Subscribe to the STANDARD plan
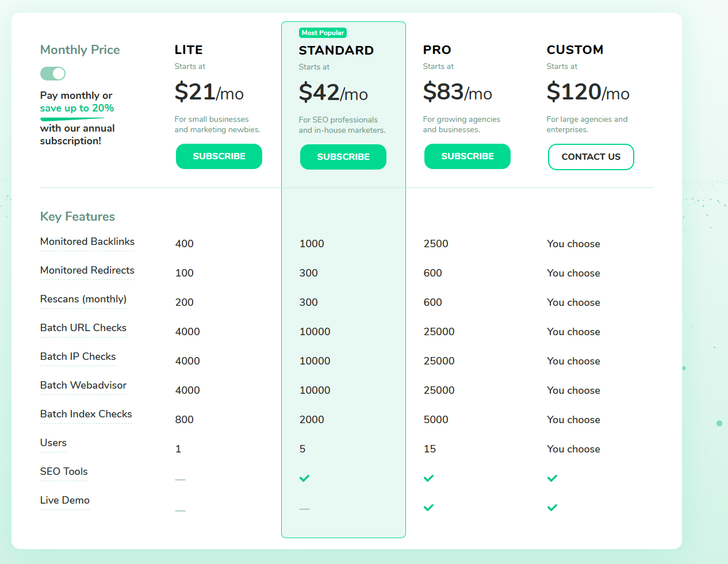Image resolution: width=728 pixels, height=564 pixels. coord(343,157)
